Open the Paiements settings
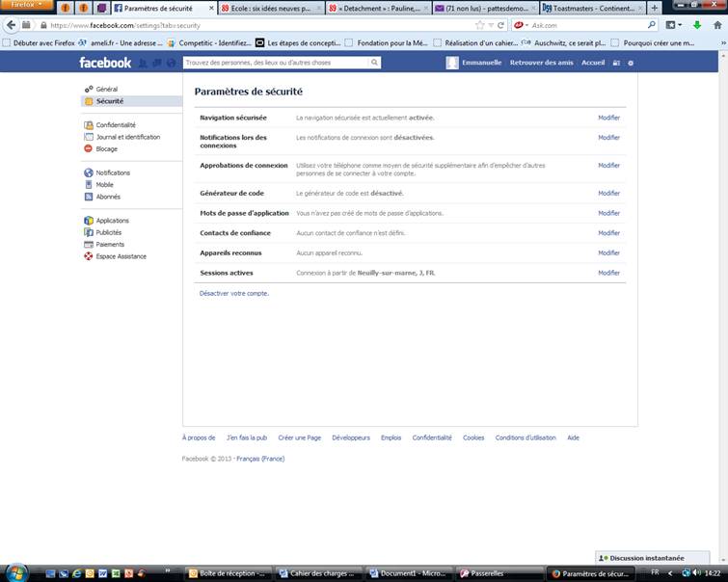Viewport: 728px width, 582px height. (x=110, y=245)
